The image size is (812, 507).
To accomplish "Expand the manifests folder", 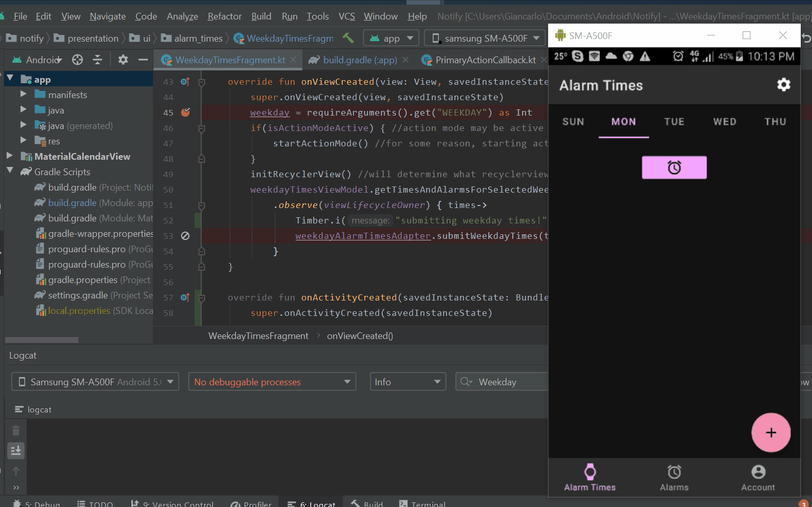I will pyautogui.click(x=23, y=94).
